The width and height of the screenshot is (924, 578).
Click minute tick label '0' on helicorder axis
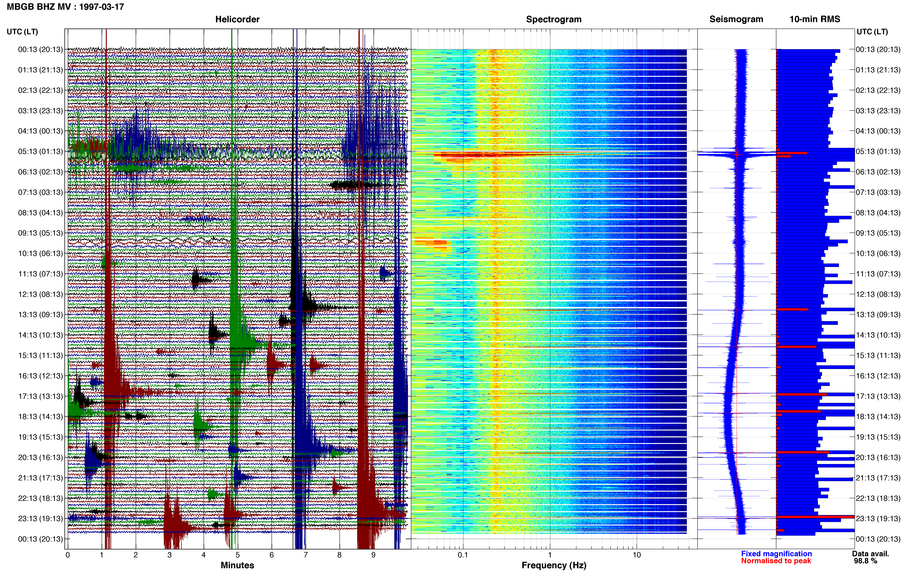pyautogui.click(x=68, y=555)
